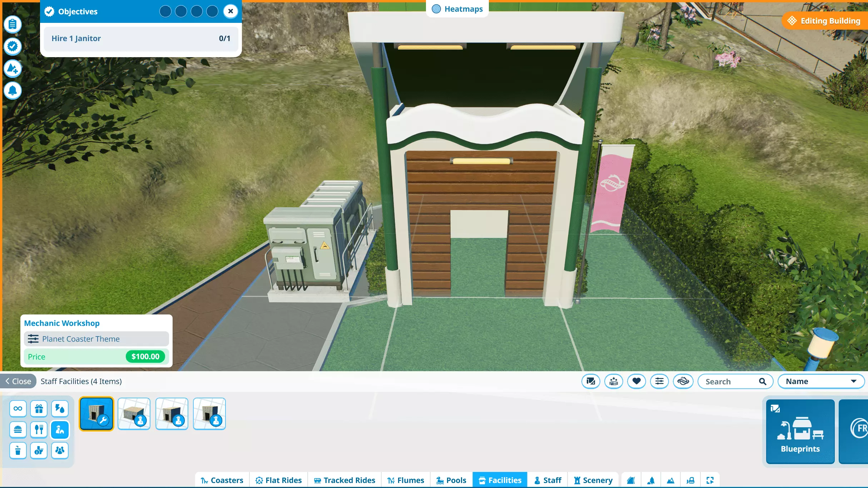
Task: Open the drink shops cup category
Action: 18,450
